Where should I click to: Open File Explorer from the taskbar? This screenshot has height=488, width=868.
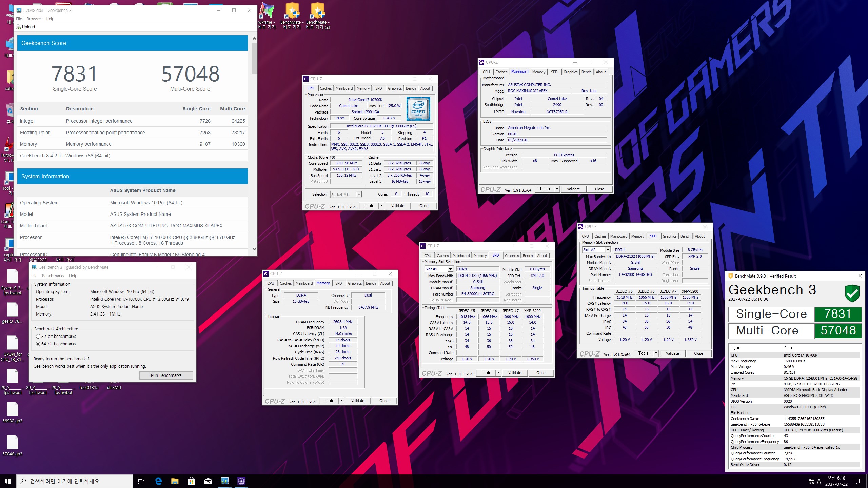pyautogui.click(x=175, y=481)
